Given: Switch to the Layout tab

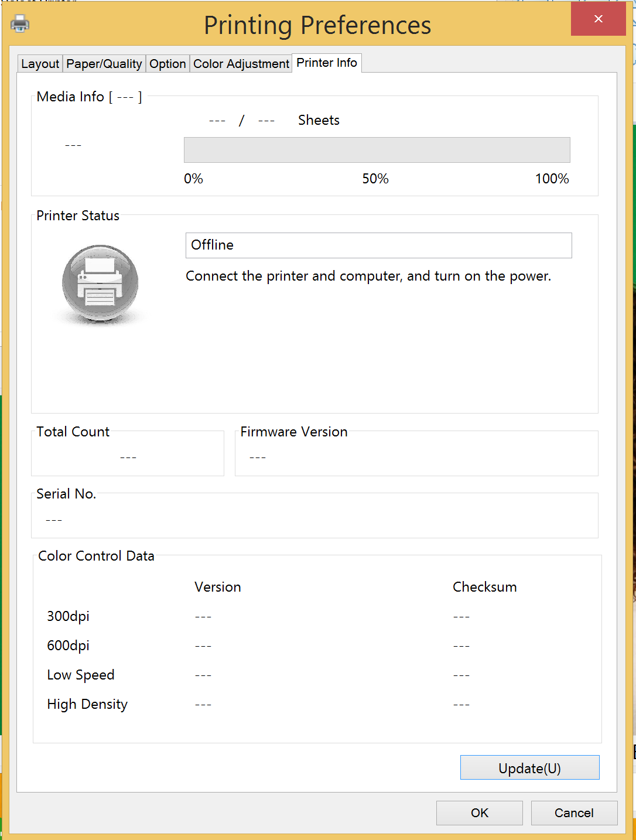Looking at the screenshot, I should click(x=40, y=64).
